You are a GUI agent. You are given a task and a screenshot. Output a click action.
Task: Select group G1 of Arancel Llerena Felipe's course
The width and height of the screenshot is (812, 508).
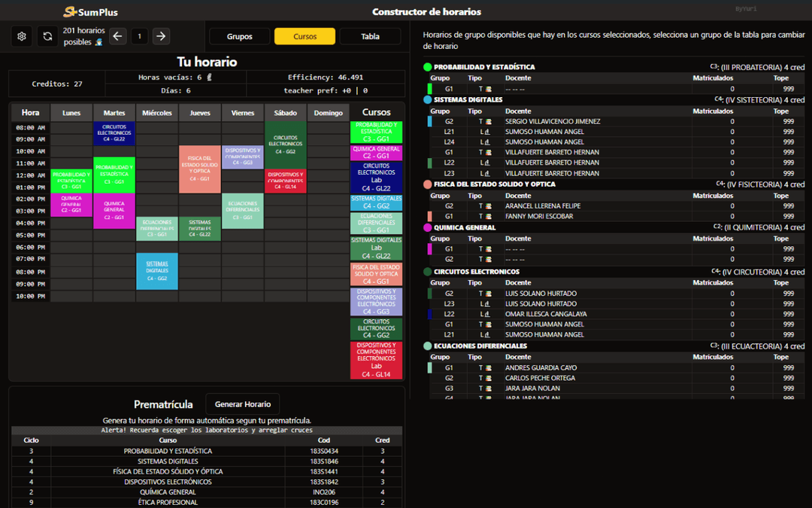449,216
